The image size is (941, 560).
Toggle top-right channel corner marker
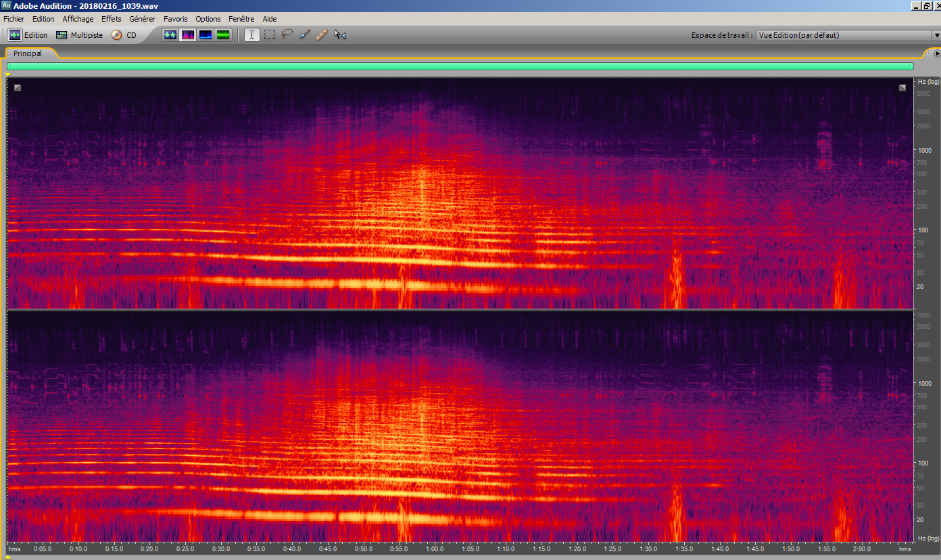902,87
